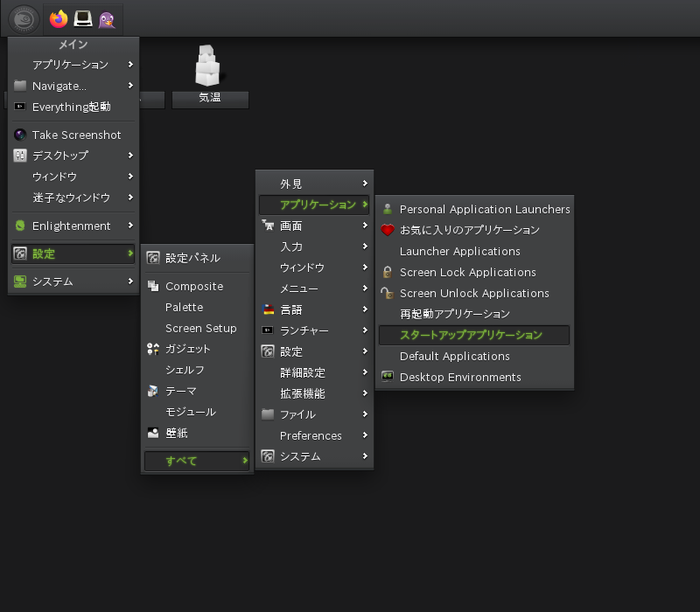
Task: Expand the 詳細設定 submenu arrow
Action: (365, 372)
